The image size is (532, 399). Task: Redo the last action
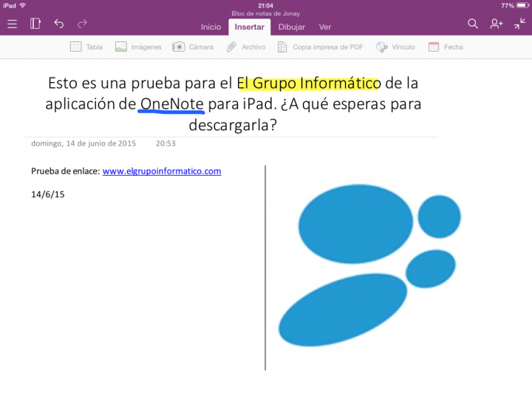[82, 24]
